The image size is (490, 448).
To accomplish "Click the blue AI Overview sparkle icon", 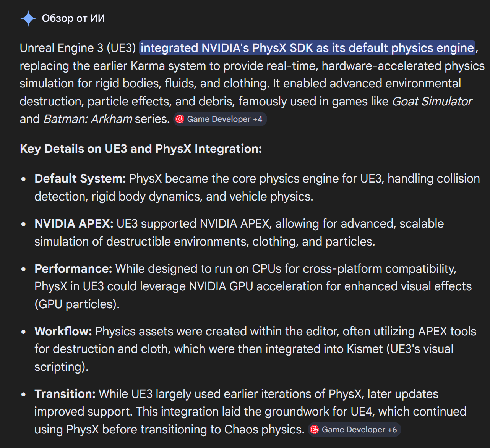I will (x=28, y=18).
